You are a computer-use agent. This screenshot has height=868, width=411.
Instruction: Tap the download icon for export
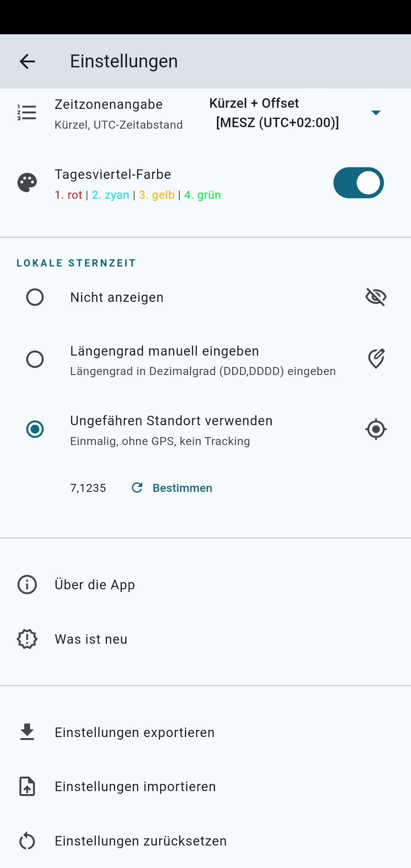click(x=27, y=732)
